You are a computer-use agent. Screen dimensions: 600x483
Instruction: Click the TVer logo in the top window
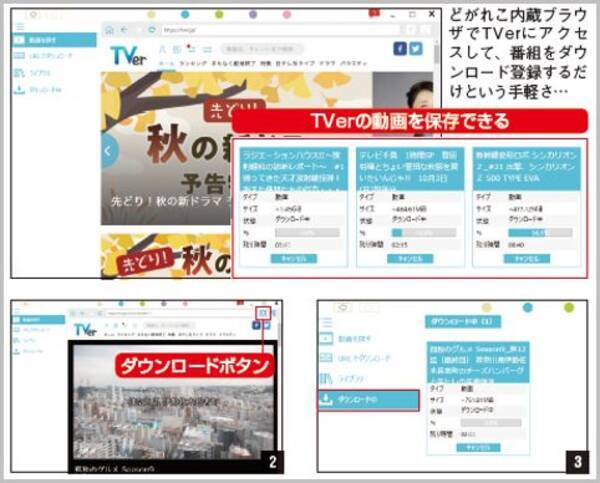pyautogui.click(x=128, y=56)
